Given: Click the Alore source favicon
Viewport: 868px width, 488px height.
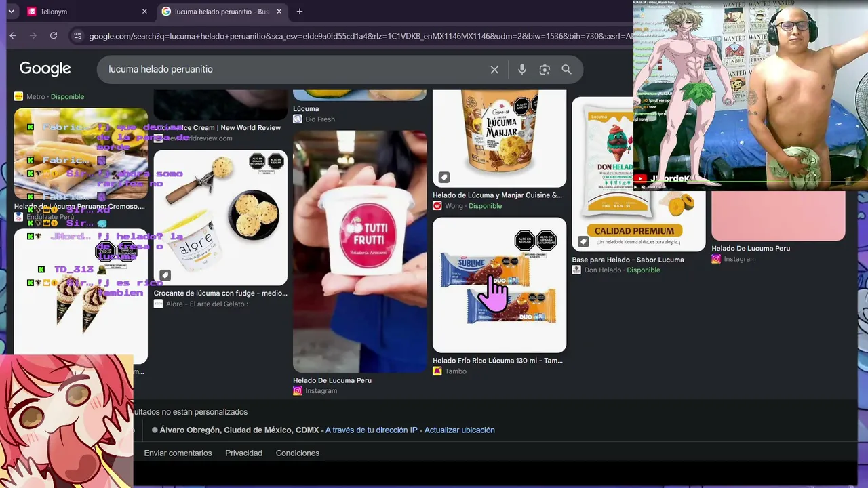Looking at the screenshot, I should (x=158, y=304).
